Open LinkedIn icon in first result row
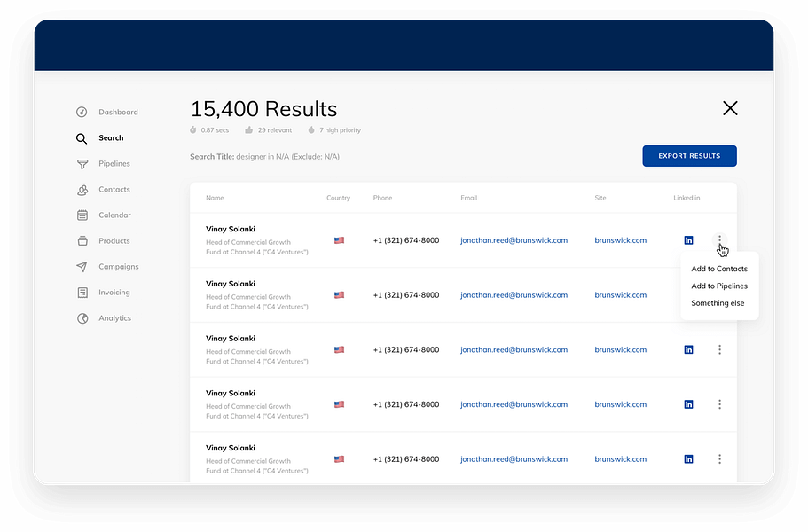 pos(688,240)
